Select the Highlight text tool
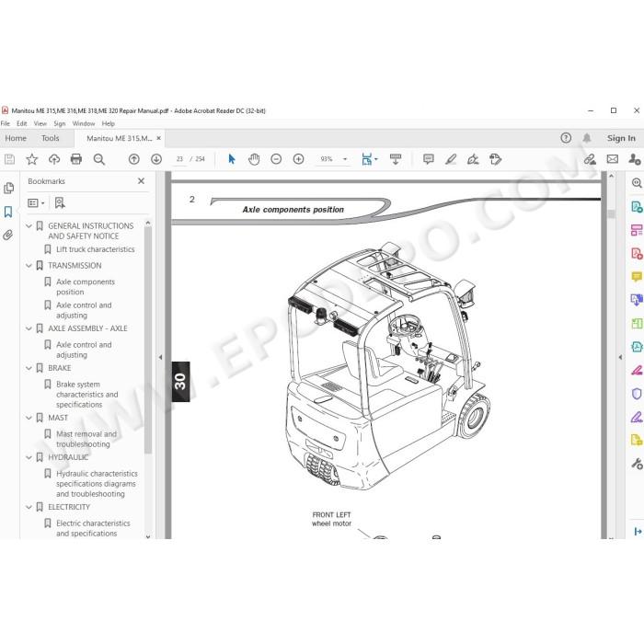The width and height of the screenshot is (644, 644). tap(451, 159)
